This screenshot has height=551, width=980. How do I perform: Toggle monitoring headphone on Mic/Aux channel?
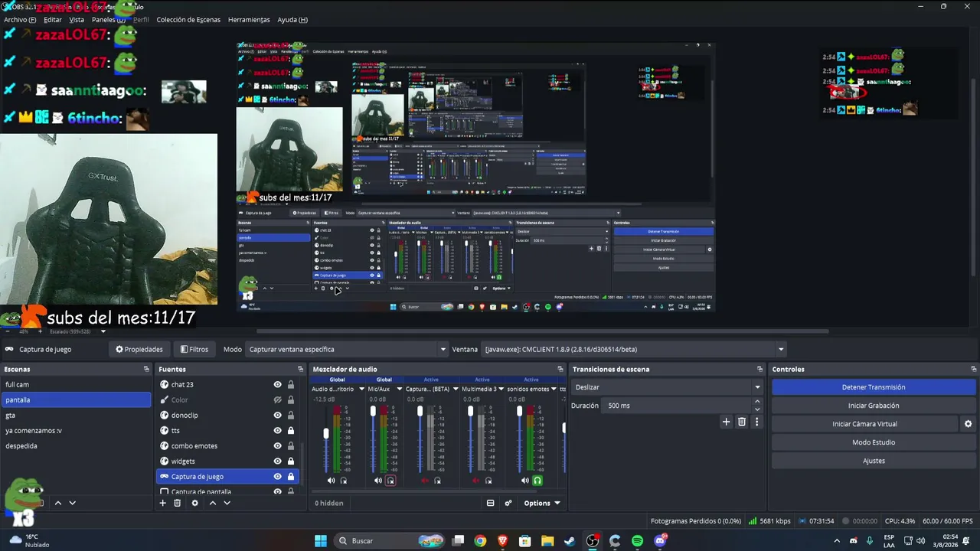click(x=390, y=481)
